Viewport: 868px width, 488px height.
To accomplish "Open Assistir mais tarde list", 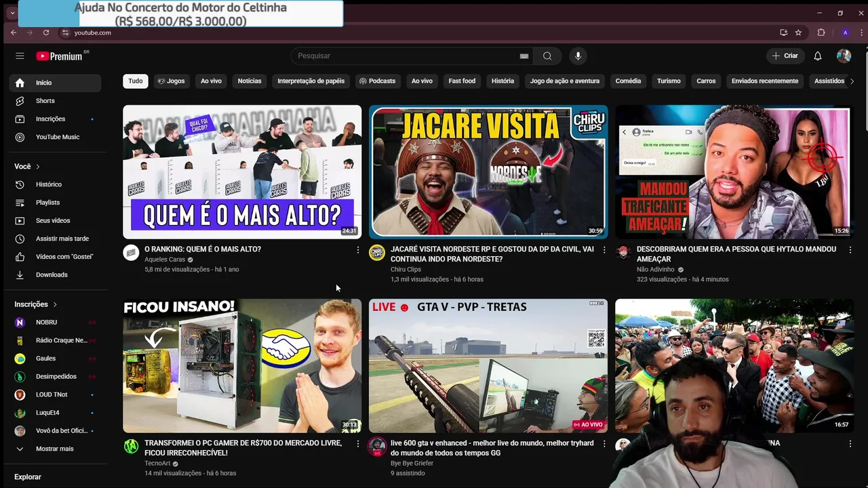I will tap(56, 239).
